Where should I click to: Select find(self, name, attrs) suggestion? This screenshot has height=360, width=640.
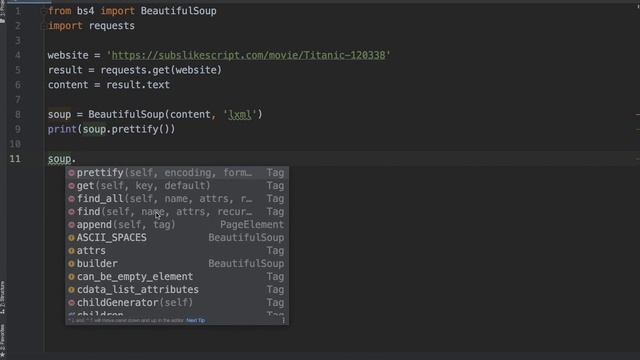pyautogui.click(x=177, y=212)
